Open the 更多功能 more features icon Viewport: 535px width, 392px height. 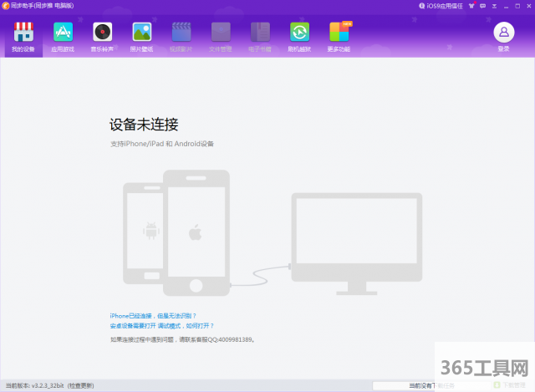click(339, 37)
